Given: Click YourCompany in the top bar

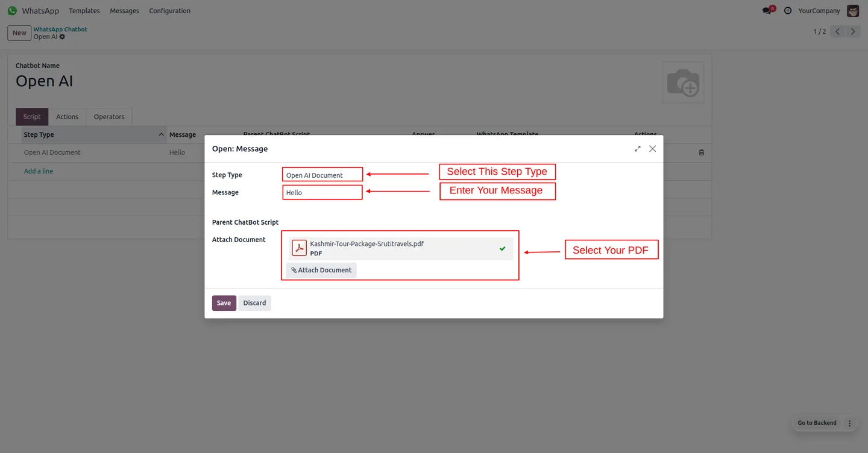Looking at the screenshot, I should [x=819, y=11].
